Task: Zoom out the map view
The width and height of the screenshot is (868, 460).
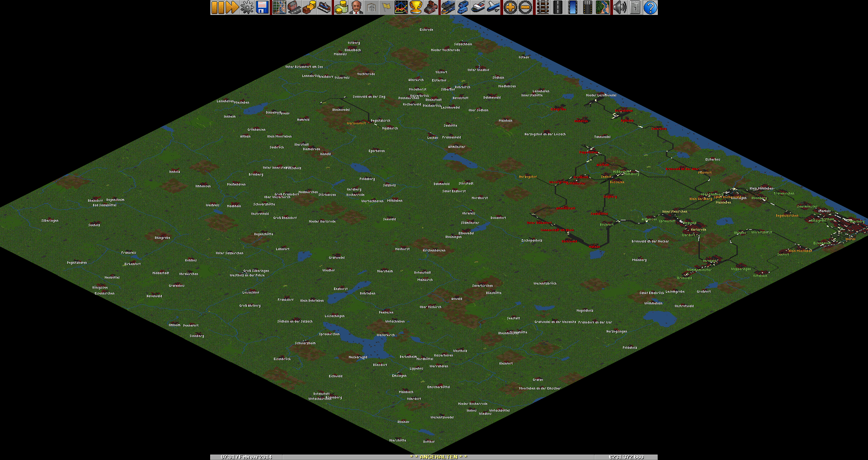Action: coord(525,7)
